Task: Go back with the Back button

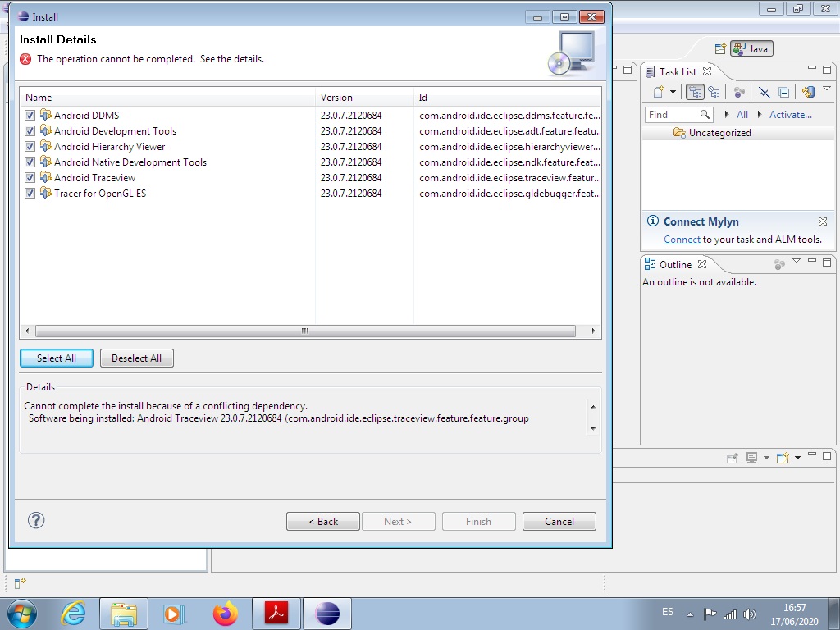Action: point(323,521)
